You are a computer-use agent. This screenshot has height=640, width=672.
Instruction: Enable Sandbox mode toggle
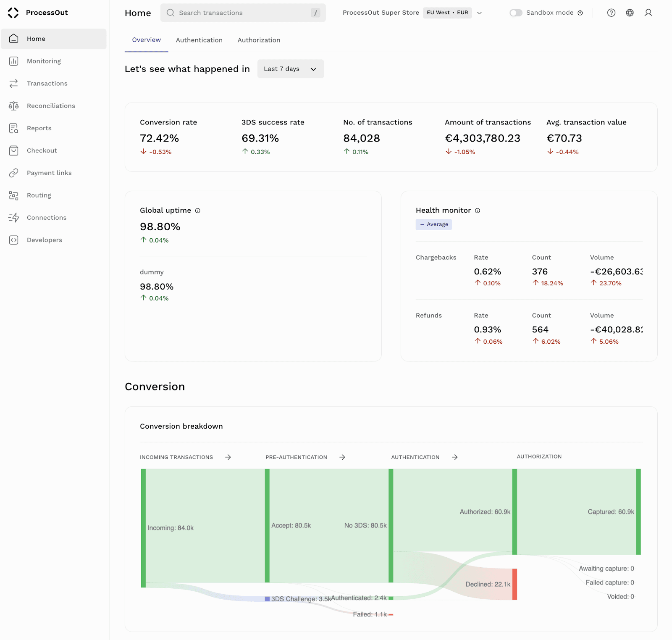[515, 13]
